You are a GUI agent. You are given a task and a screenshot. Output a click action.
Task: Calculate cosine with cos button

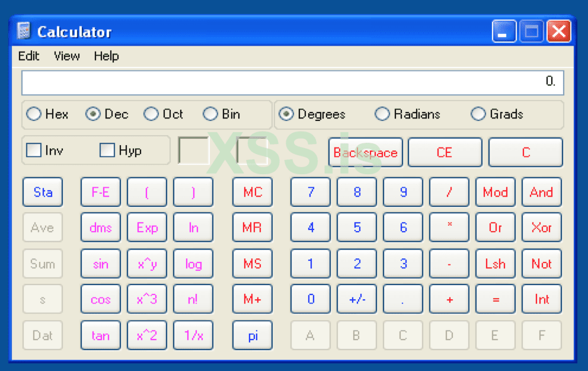(x=101, y=299)
